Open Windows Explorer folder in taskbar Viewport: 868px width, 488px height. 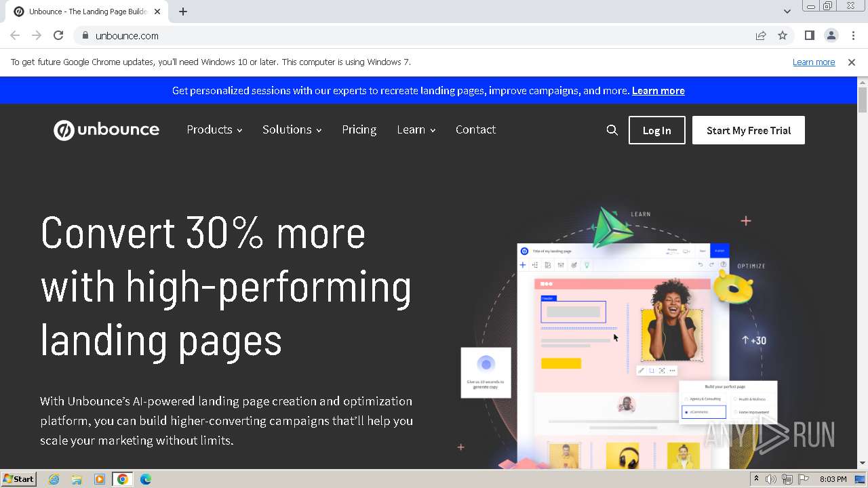(77, 479)
